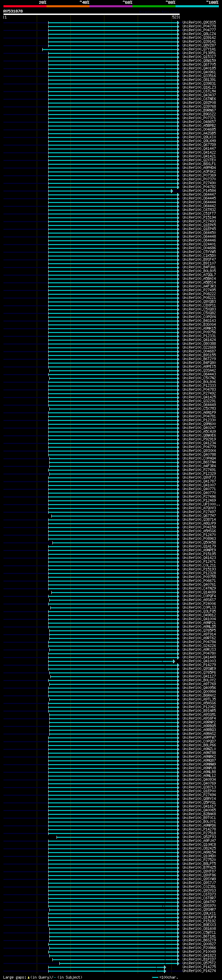222x980 pixels.
Task: Select label UniRef100_Q39768
Action: point(199,106)
